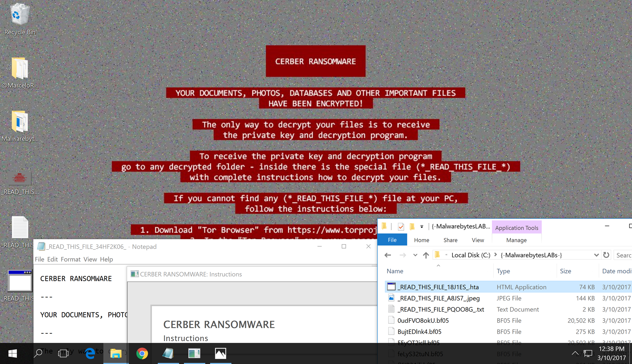Screen dimensions: 632x364
Task: Switch to Notepad taskbar icon
Action: pyautogui.click(x=168, y=354)
